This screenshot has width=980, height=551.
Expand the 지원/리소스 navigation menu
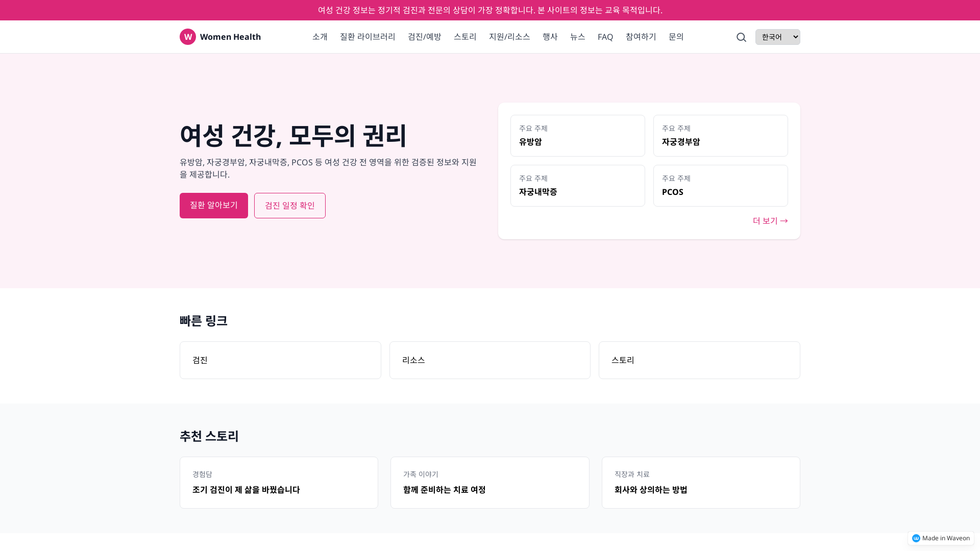(509, 37)
